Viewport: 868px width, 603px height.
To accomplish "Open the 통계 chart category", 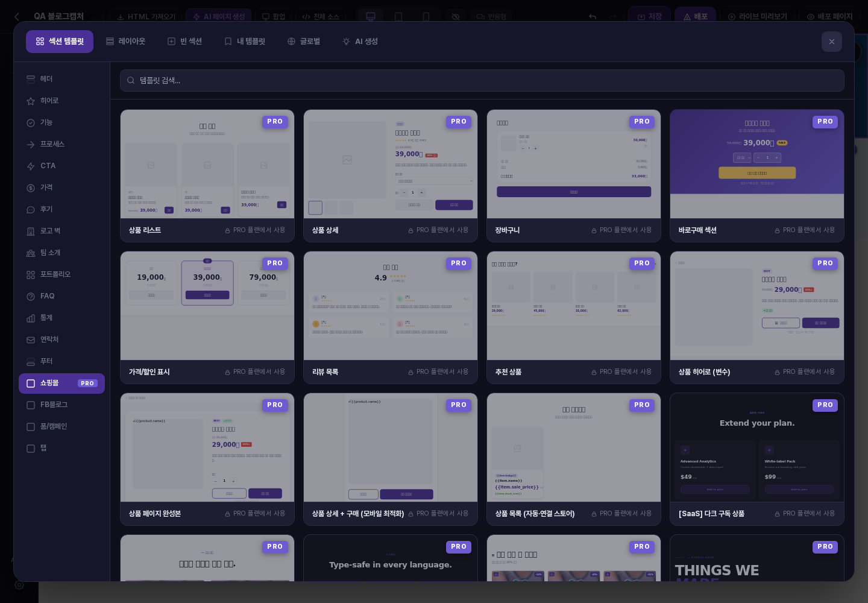I will point(61,318).
